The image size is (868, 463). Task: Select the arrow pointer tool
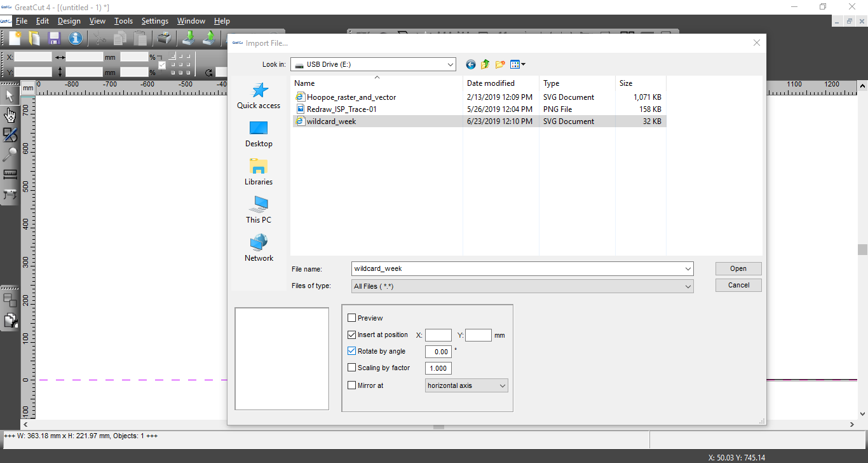click(x=10, y=96)
